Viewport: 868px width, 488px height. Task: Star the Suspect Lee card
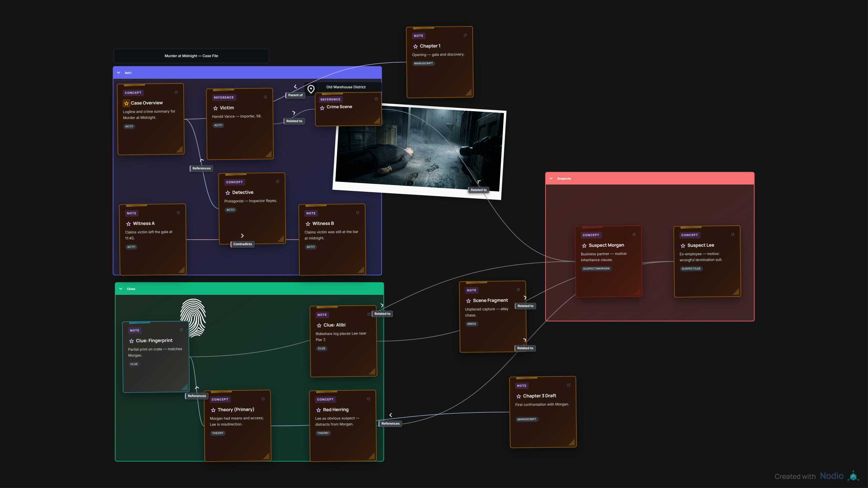coord(683,246)
